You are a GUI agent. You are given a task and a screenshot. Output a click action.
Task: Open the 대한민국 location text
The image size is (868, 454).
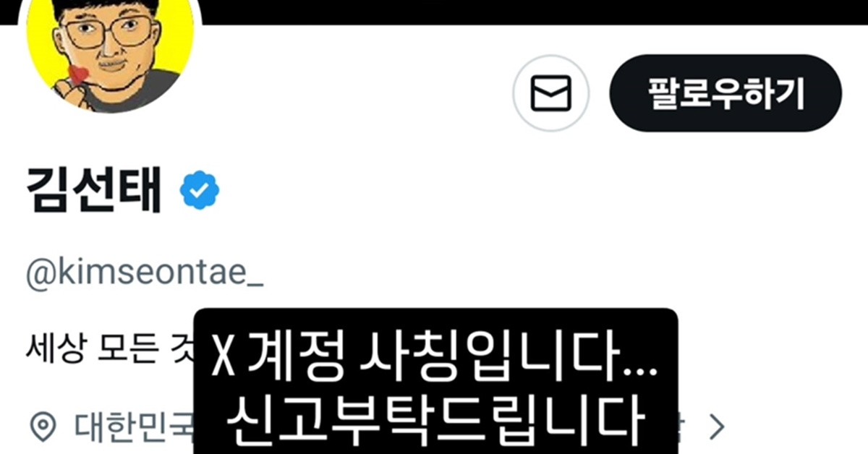(135, 428)
